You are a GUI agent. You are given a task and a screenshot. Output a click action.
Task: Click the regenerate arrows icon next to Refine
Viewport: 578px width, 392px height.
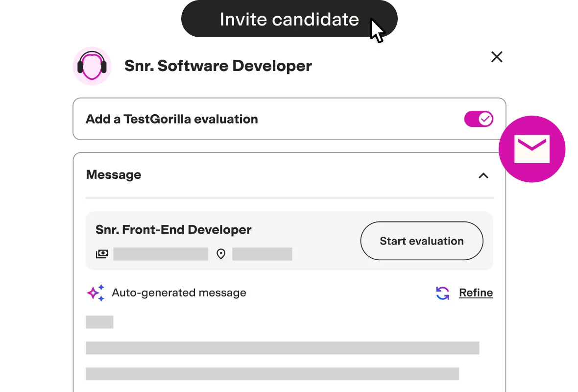point(441,292)
